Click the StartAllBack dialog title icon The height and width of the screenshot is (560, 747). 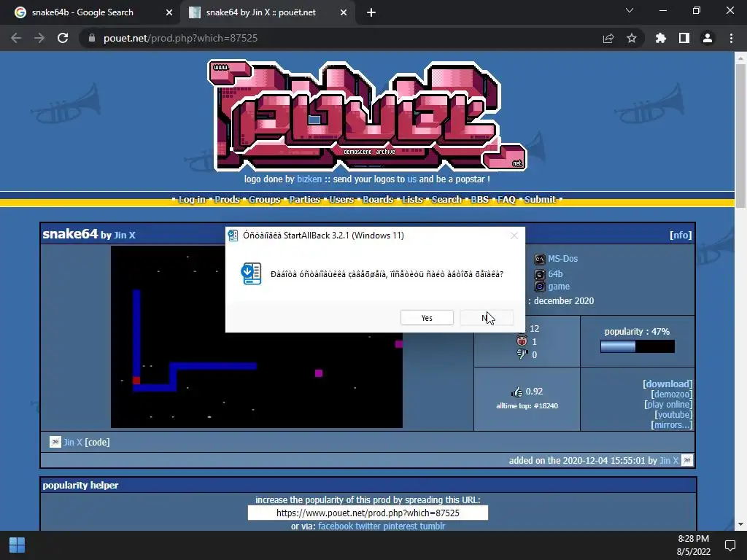233,236
